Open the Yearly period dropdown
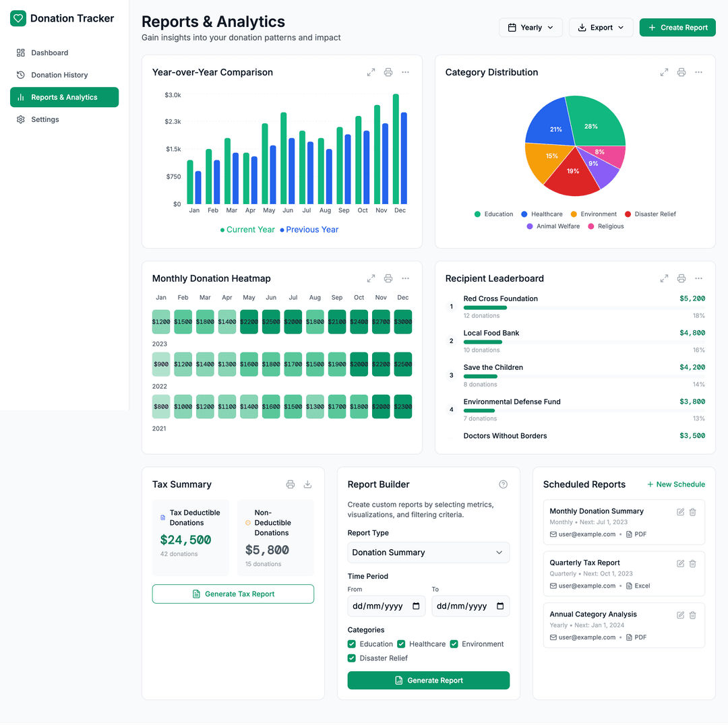Screen dimensions: 728x725 click(x=530, y=28)
